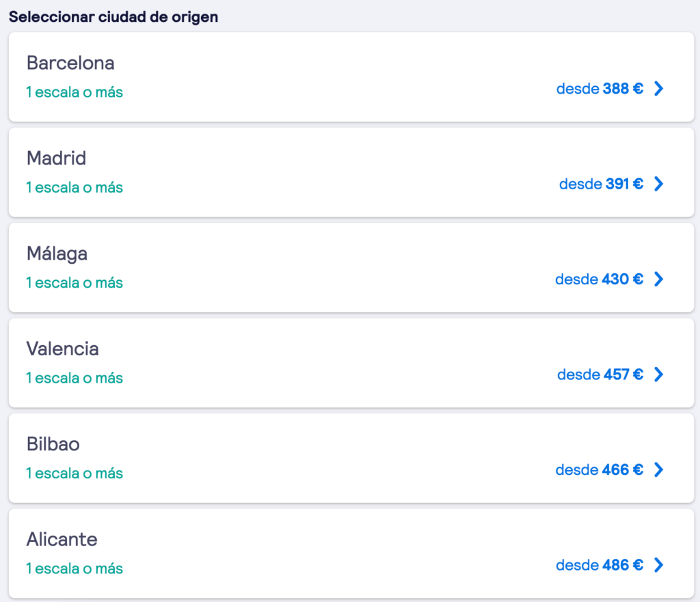The height and width of the screenshot is (602, 700).
Task: Open the 'desde 466 €' fare
Action: [x=599, y=470]
